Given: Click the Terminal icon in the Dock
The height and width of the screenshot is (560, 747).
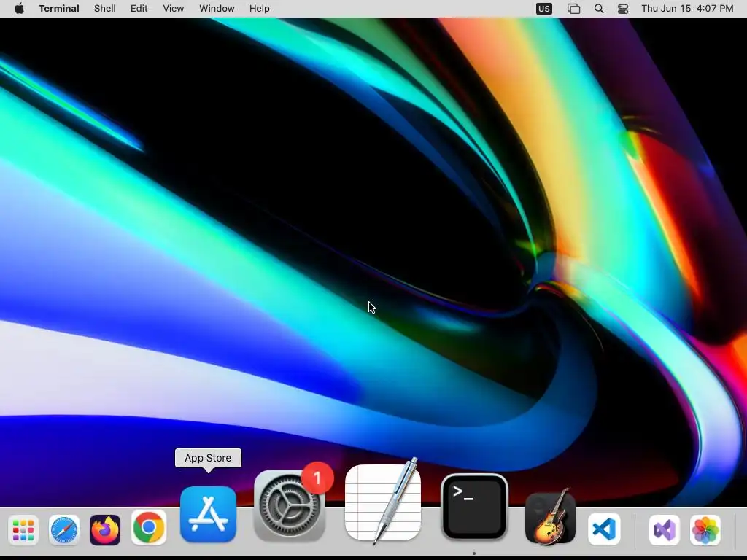Looking at the screenshot, I should 474,507.
